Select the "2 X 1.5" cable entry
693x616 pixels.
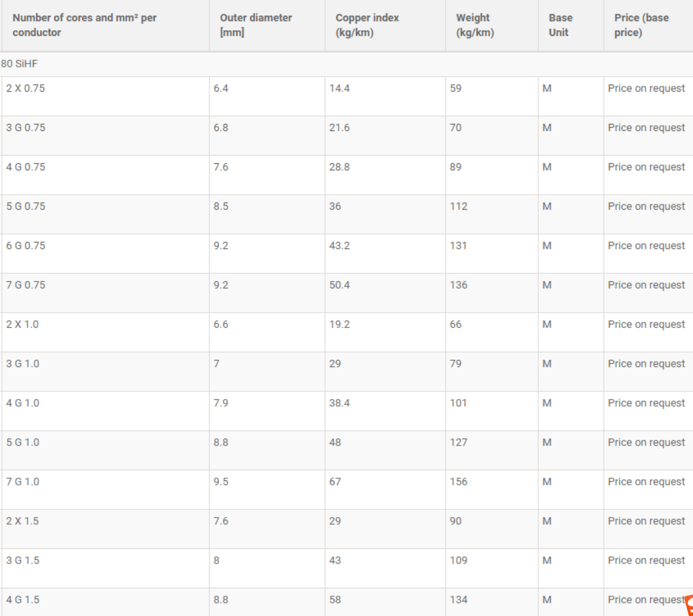(x=23, y=521)
